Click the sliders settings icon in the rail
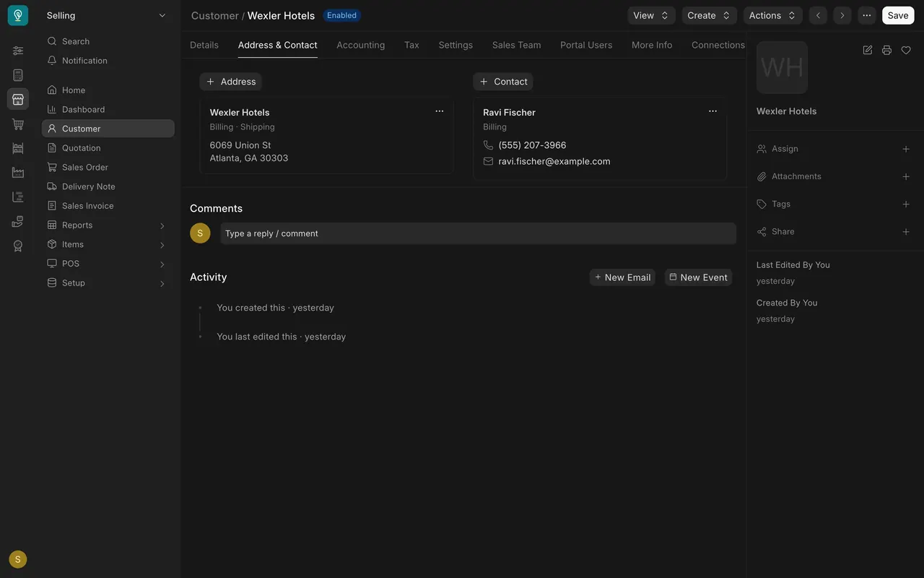Image resolution: width=924 pixels, height=578 pixels. click(x=18, y=51)
